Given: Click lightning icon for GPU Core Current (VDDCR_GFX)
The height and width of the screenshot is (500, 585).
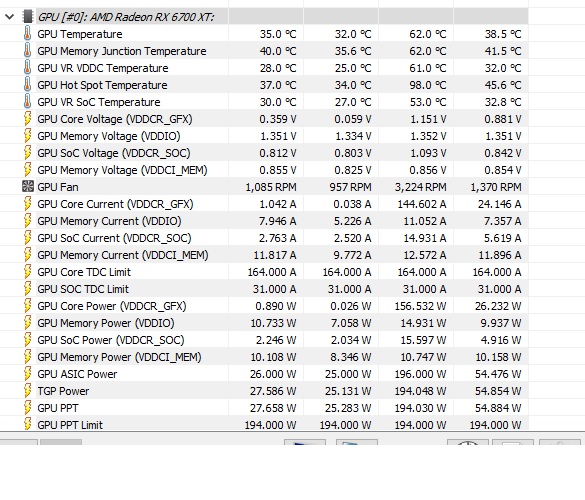Looking at the screenshot, I should pos(27,204).
